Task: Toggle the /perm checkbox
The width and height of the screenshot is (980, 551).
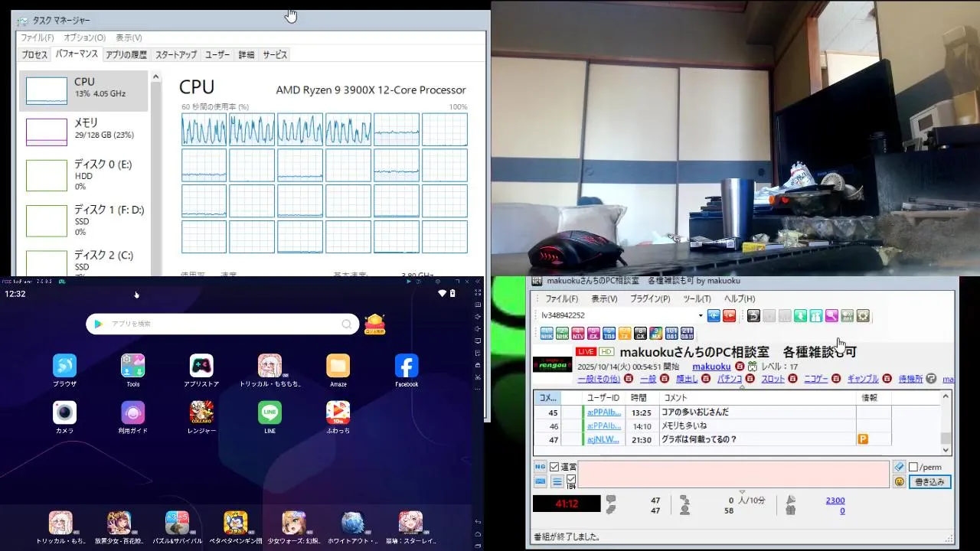Action: click(x=913, y=467)
